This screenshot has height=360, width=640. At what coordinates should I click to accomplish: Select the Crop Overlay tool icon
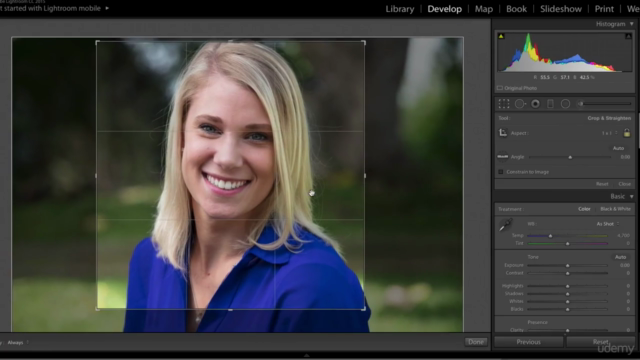tap(504, 104)
